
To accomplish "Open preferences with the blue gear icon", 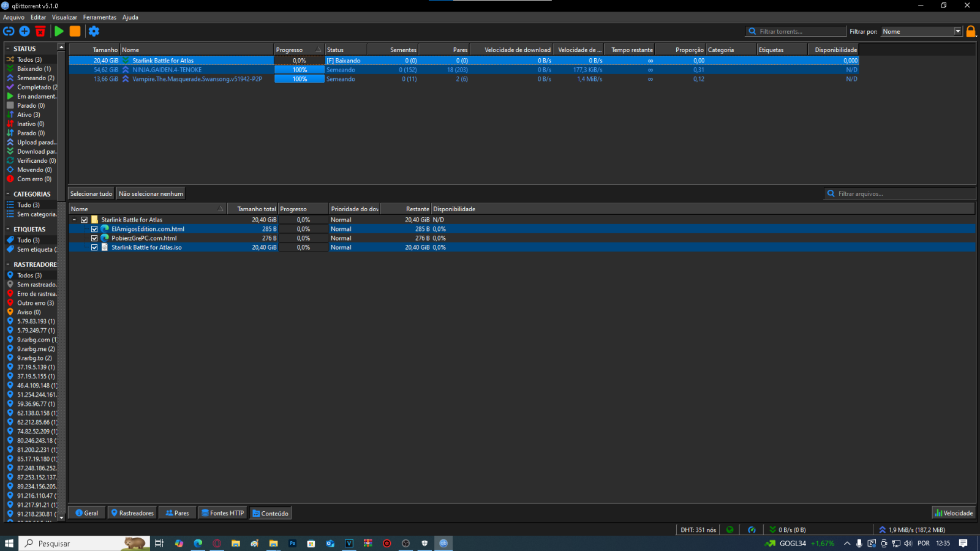I will (94, 31).
